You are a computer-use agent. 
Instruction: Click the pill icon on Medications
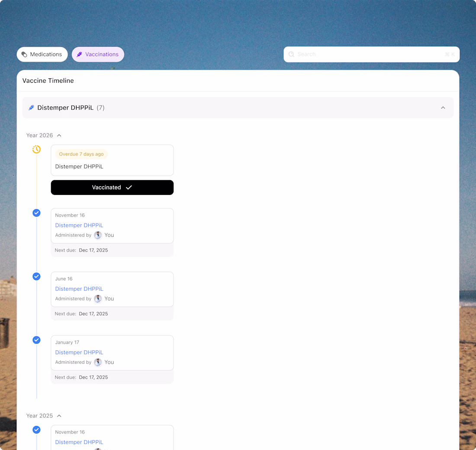[x=24, y=55]
